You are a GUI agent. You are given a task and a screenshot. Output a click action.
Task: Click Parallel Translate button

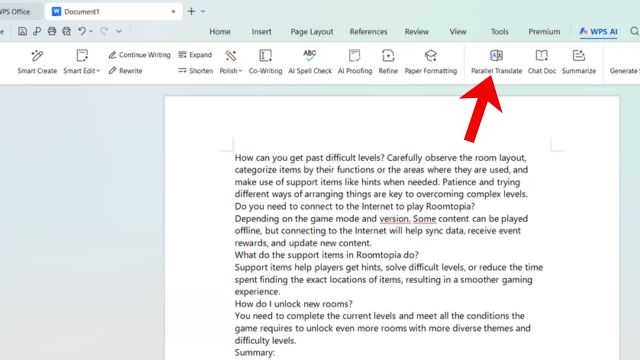point(496,62)
